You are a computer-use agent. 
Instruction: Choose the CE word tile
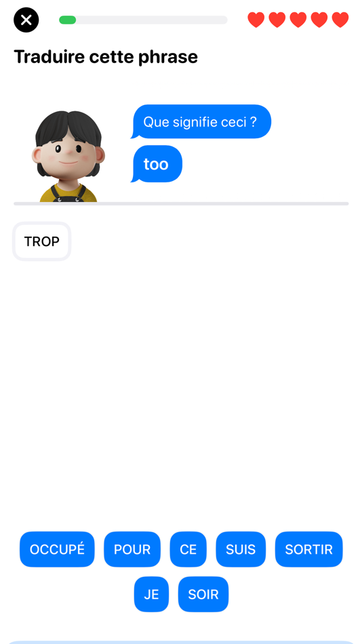point(188,549)
